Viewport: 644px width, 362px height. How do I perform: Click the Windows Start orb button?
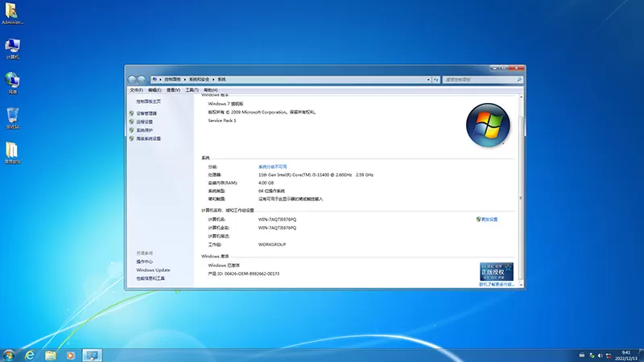pos(10,354)
